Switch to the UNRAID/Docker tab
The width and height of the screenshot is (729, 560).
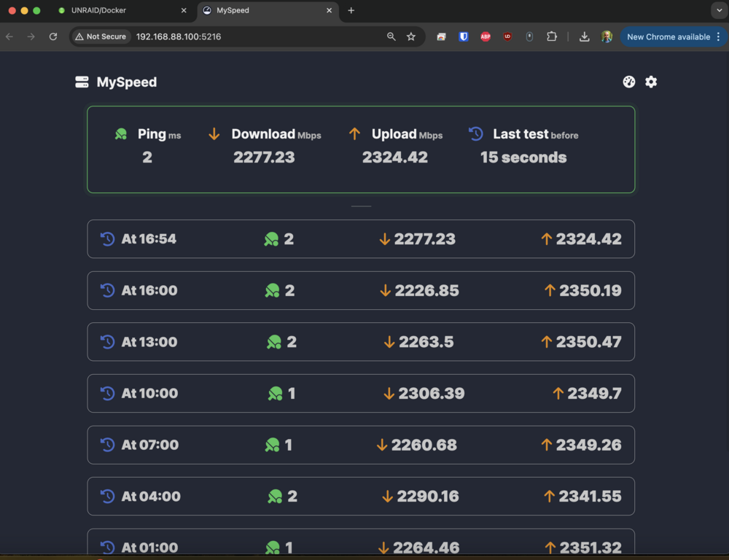point(122,10)
